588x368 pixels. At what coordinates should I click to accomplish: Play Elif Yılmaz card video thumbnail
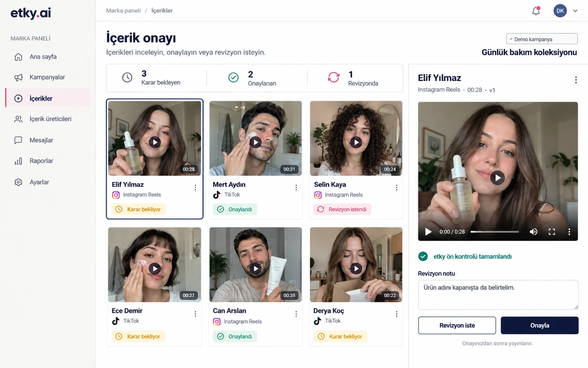point(155,142)
